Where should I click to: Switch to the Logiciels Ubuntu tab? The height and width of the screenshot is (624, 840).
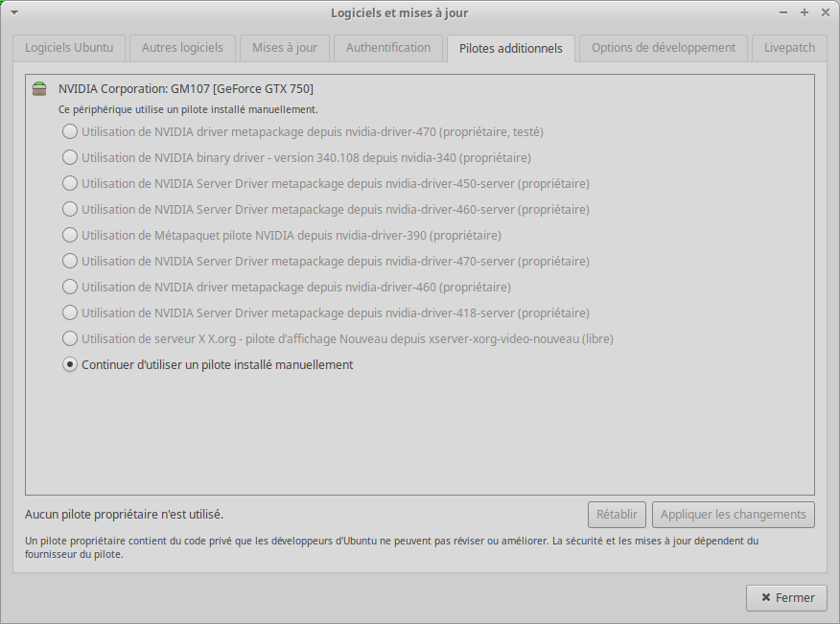(x=69, y=48)
